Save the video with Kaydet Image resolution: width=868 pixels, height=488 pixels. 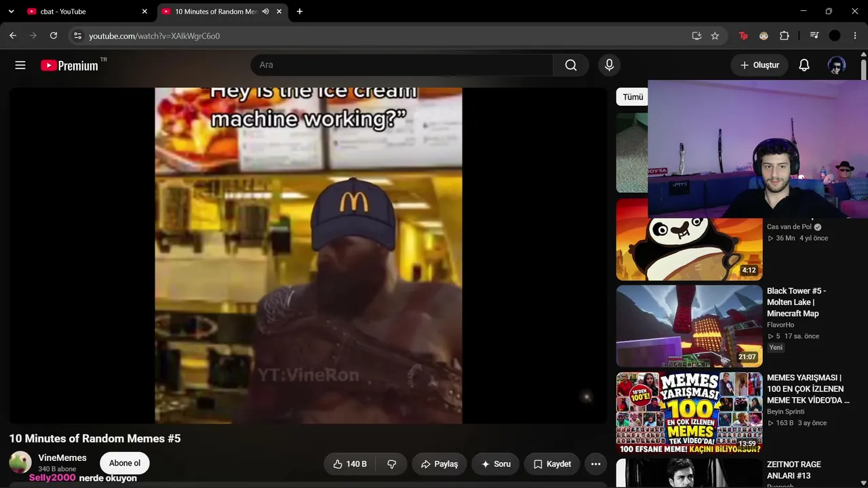click(x=552, y=464)
